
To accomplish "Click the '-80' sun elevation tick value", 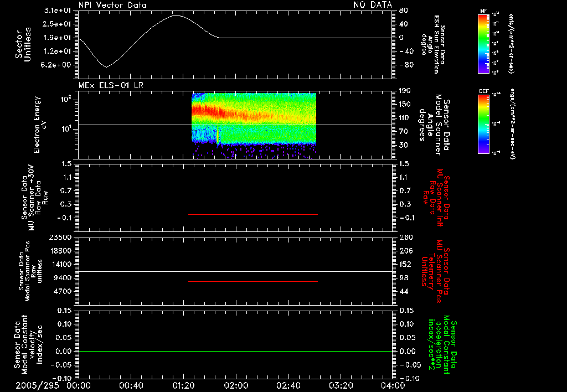I will 406,65.
